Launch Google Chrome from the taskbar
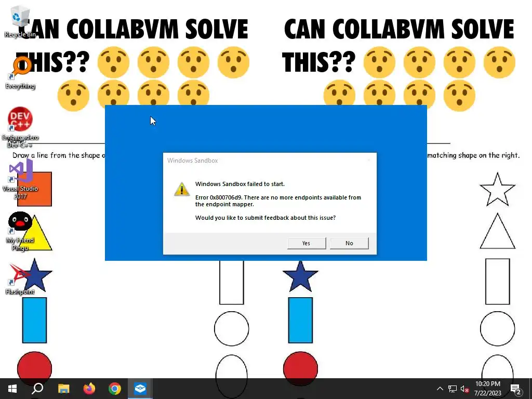The height and width of the screenshot is (399, 532). tap(115, 389)
